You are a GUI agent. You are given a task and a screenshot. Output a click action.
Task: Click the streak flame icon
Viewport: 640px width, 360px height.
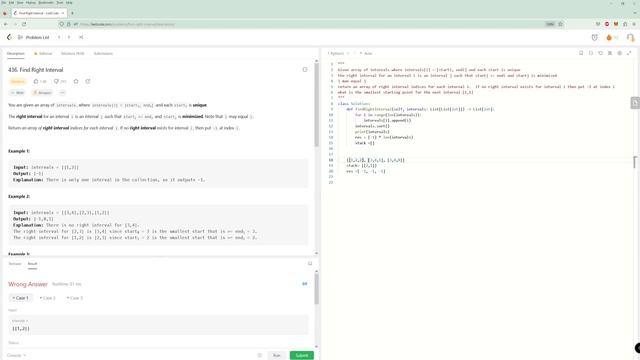(609, 38)
